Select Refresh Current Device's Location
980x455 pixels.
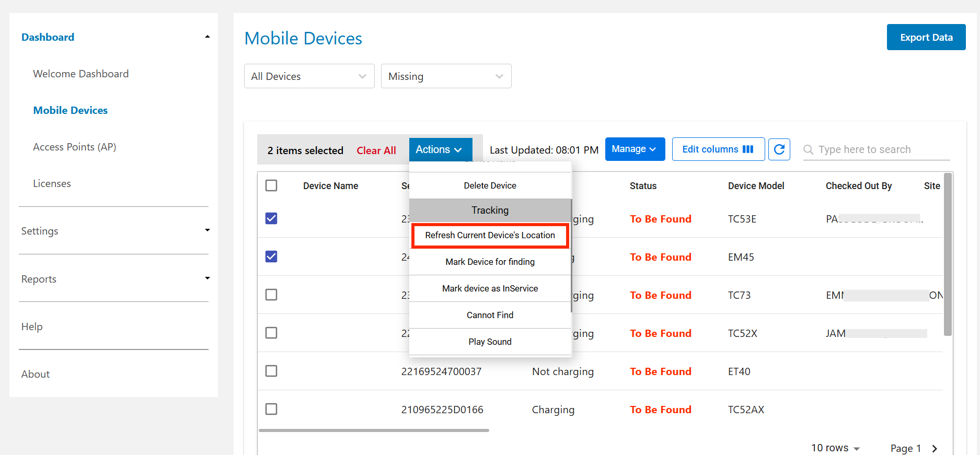pos(490,236)
